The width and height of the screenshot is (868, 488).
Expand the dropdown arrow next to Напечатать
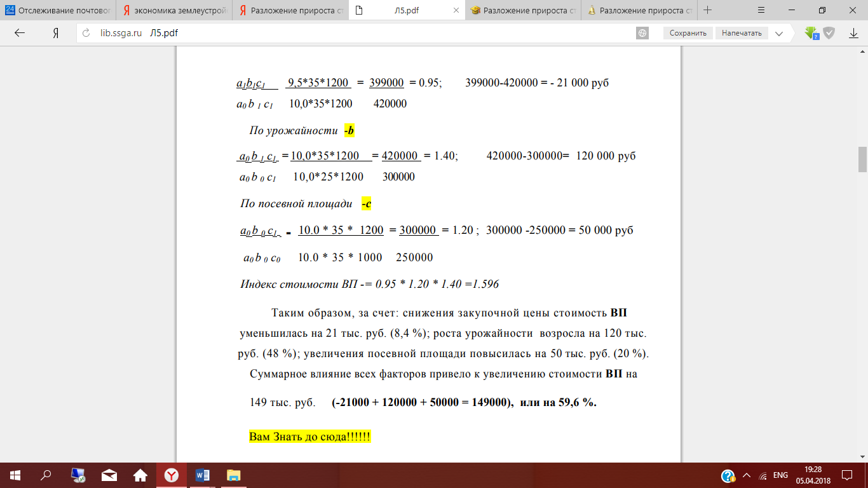[x=778, y=33]
